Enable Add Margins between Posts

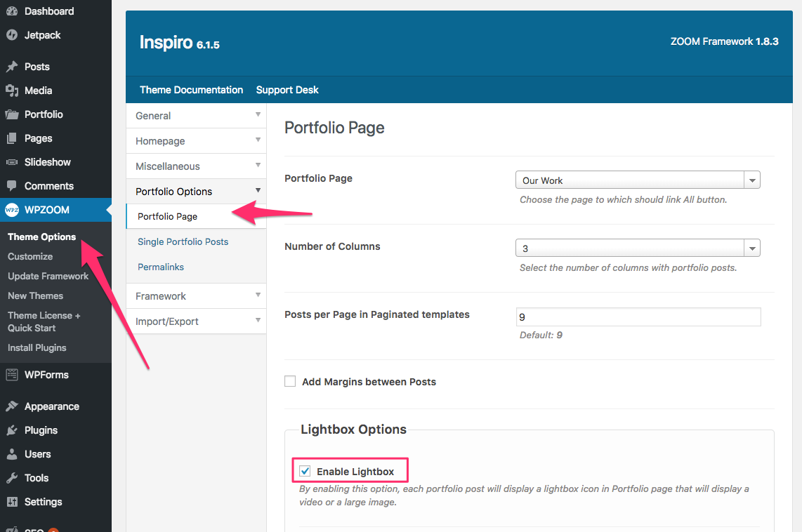click(290, 381)
